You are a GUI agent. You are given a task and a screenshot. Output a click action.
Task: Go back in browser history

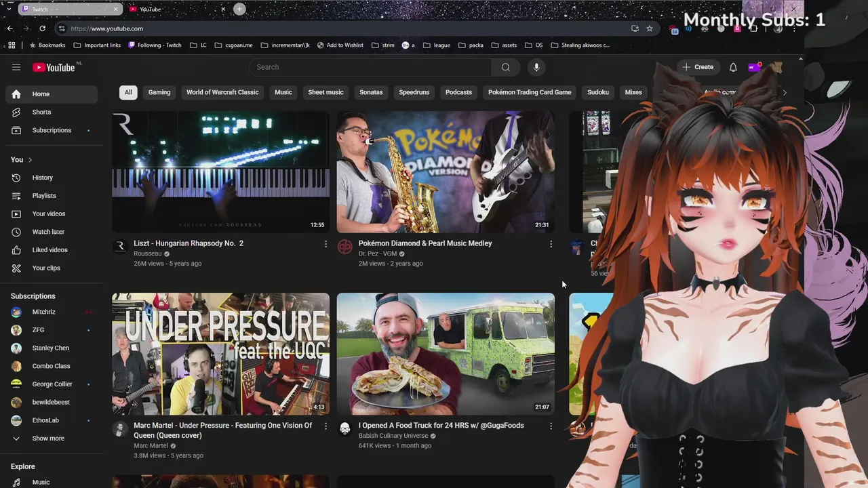click(x=10, y=28)
